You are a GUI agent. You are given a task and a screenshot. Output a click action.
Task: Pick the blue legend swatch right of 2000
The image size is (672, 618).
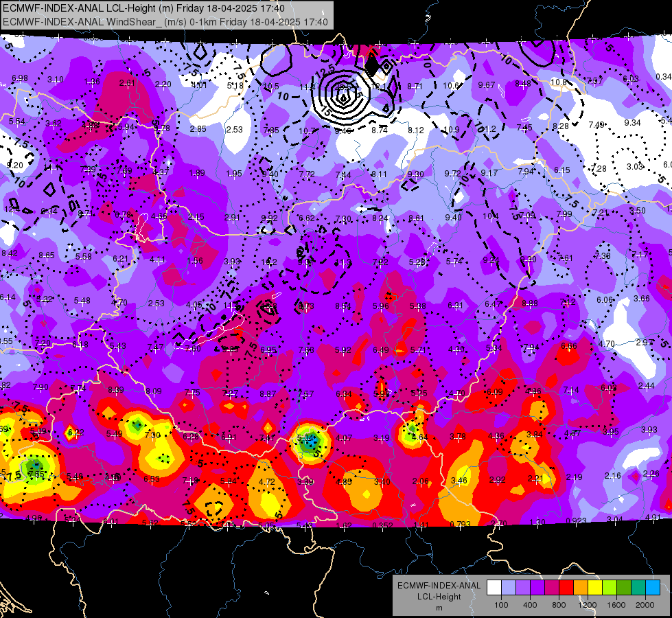652,588
